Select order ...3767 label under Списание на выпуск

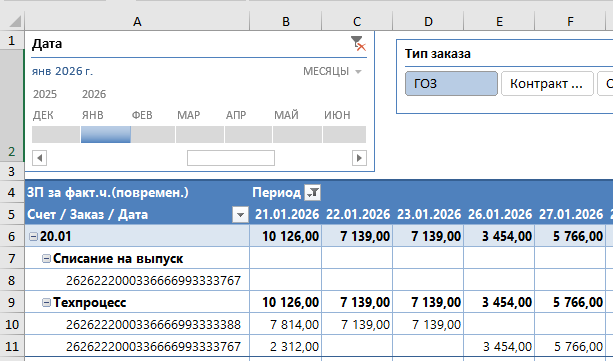pyautogui.click(x=153, y=280)
